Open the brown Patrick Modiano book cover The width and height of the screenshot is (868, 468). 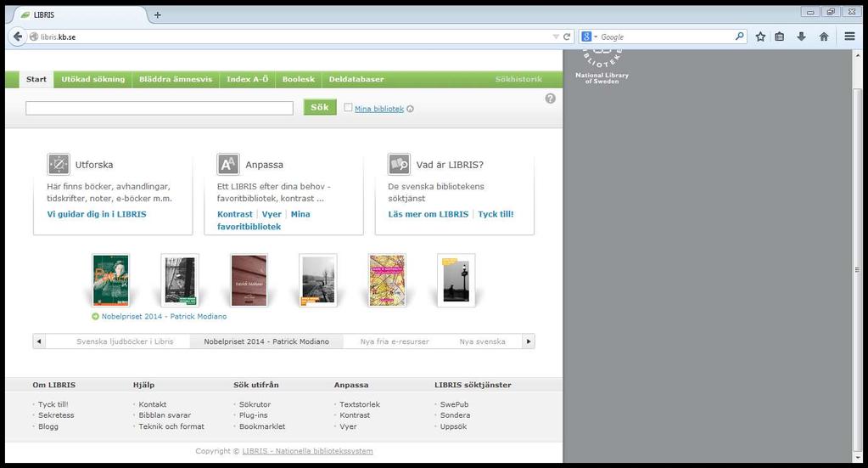tap(249, 280)
